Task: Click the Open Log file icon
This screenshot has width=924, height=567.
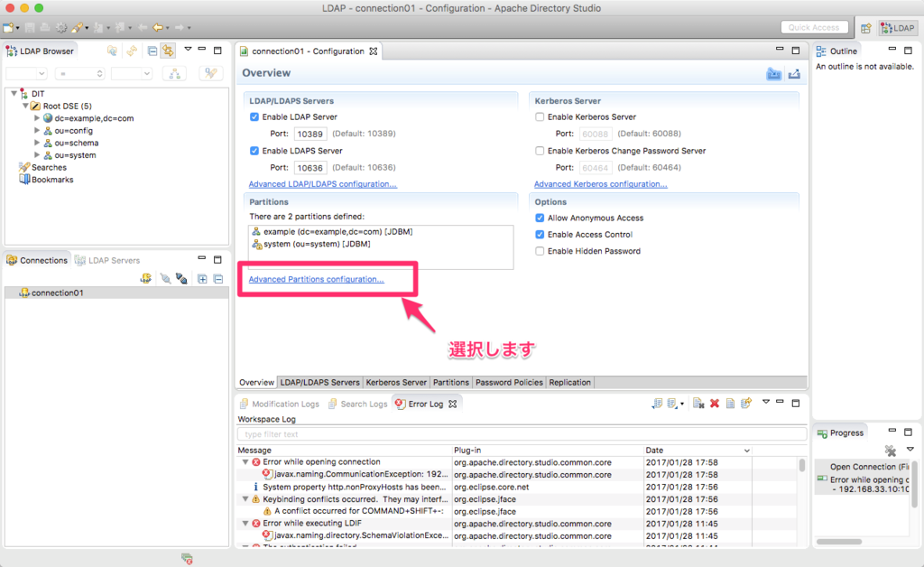Action: click(x=730, y=404)
